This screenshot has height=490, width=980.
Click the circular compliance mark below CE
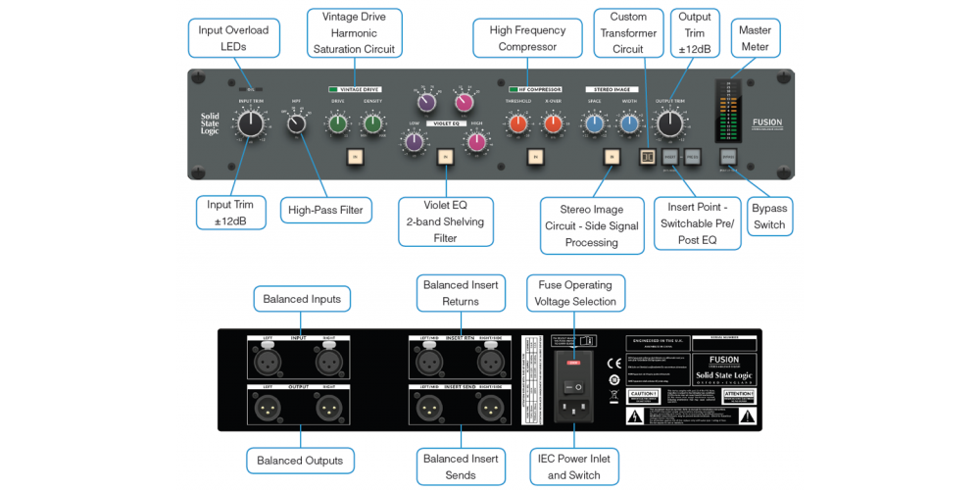(x=612, y=378)
